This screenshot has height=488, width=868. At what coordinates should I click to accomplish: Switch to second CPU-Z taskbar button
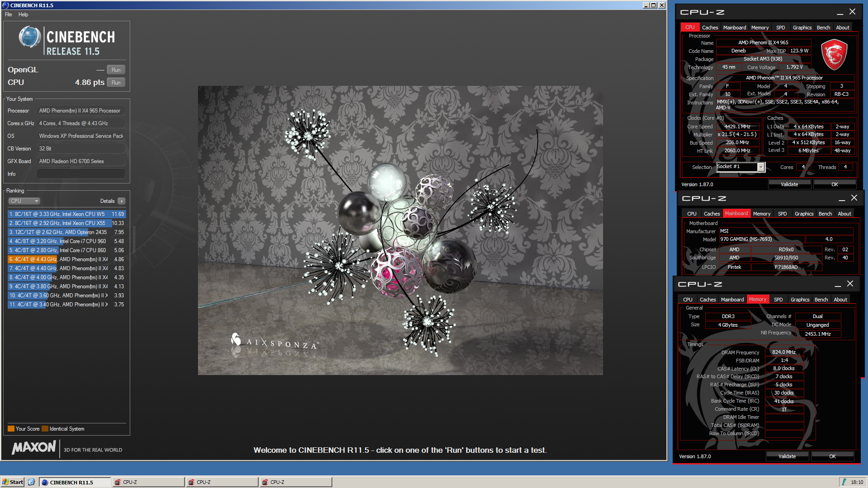click(222, 482)
